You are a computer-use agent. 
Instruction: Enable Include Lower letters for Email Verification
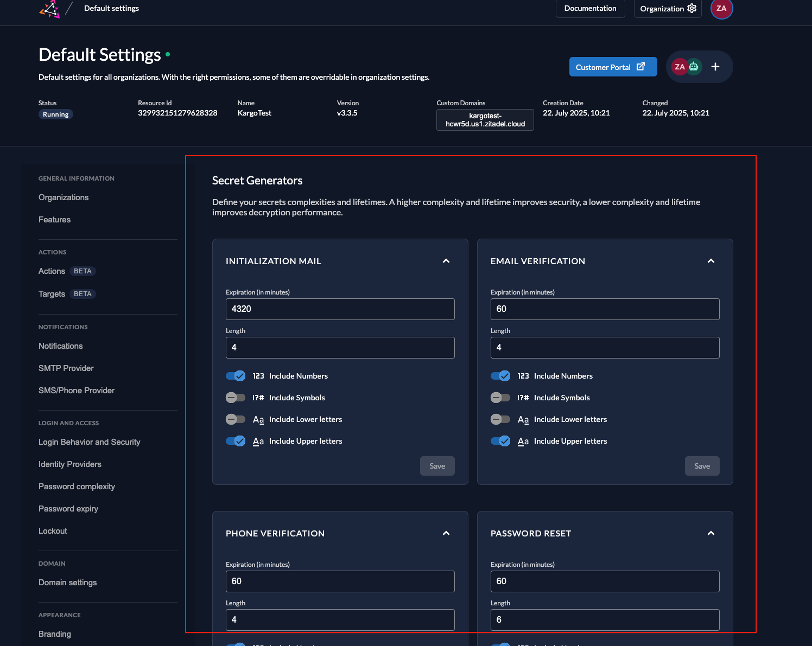click(x=500, y=419)
